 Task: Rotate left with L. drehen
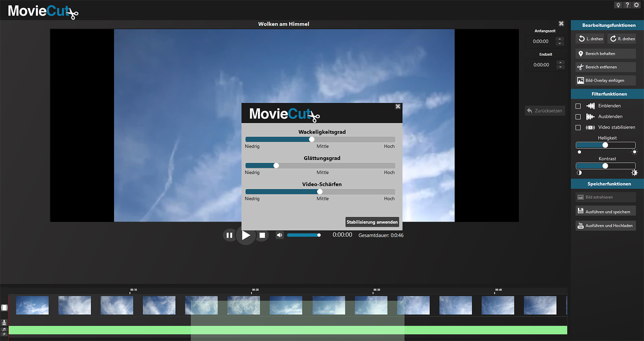(590, 39)
